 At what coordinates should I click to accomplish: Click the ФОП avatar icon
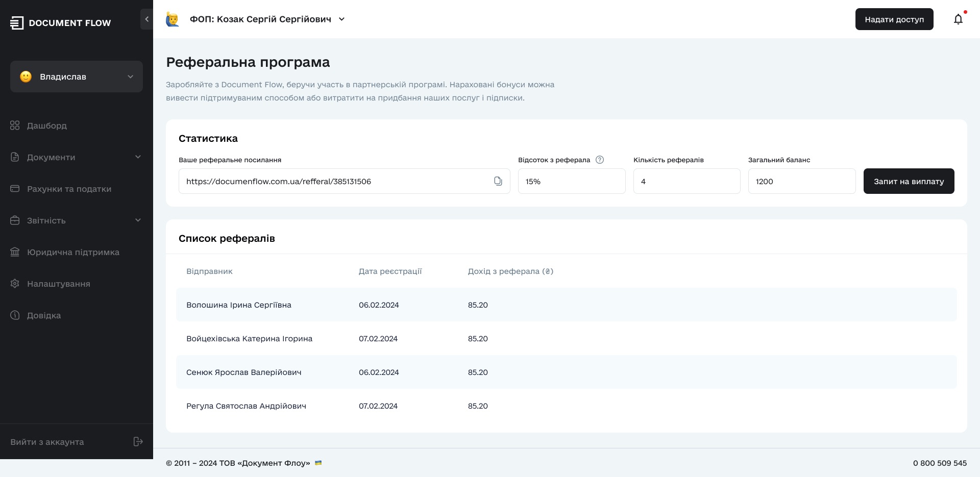tap(173, 19)
